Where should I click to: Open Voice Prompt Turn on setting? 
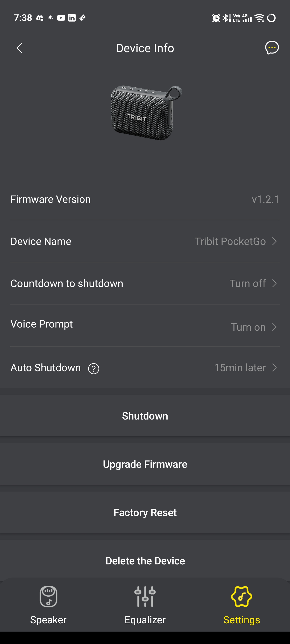click(x=248, y=327)
